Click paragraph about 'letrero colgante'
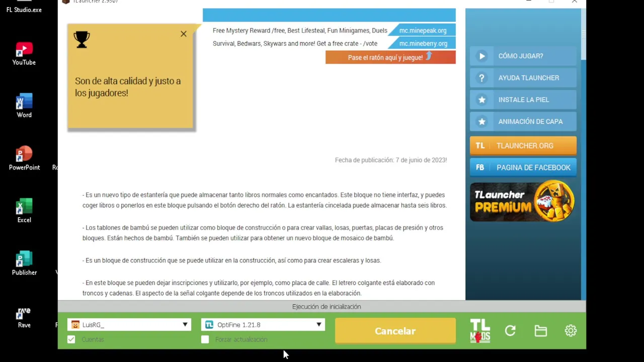The width and height of the screenshot is (644, 362). [x=259, y=288]
